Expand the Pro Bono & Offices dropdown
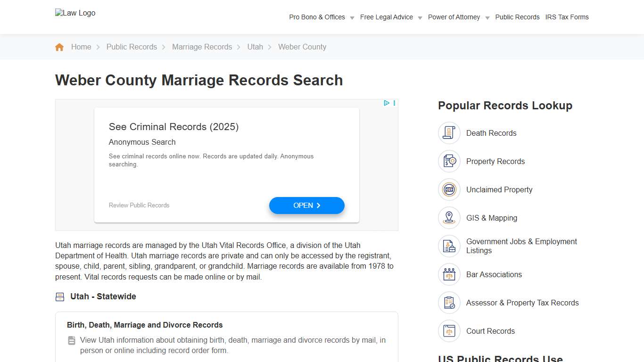The width and height of the screenshot is (644, 362). point(317,17)
